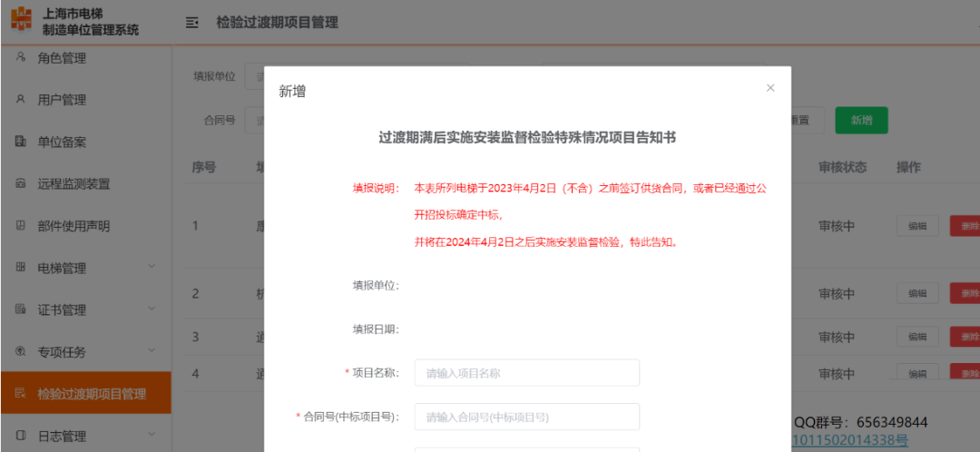Click the 过渡期满后实施安装监督检验特殊情况项目告知书 heading
The height and width of the screenshot is (452, 980).
pyautogui.click(x=527, y=138)
